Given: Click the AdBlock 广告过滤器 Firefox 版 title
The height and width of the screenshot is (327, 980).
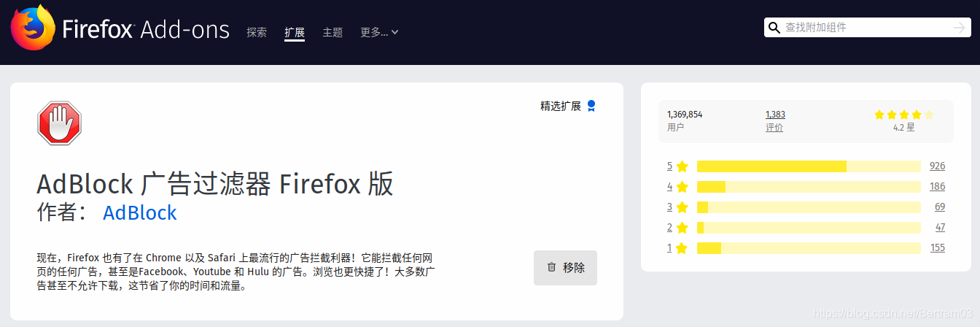Looking at the screenshot, I should click(x=215, y=184).
